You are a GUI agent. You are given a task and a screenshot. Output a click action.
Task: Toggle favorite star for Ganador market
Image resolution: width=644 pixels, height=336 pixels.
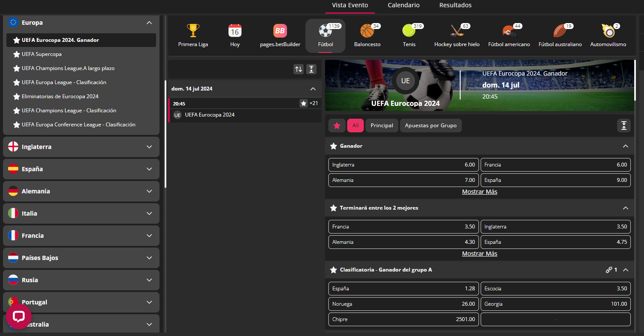pos(334,146)
